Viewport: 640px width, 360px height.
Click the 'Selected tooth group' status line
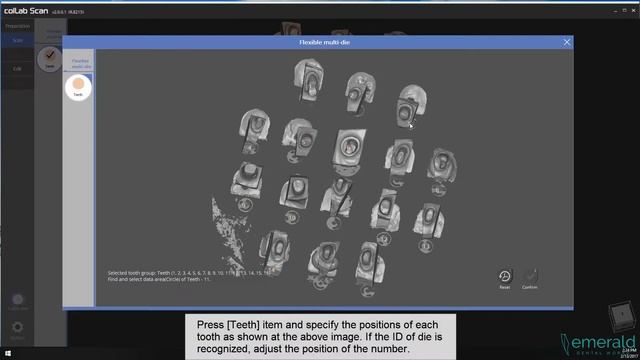[189, 273]
